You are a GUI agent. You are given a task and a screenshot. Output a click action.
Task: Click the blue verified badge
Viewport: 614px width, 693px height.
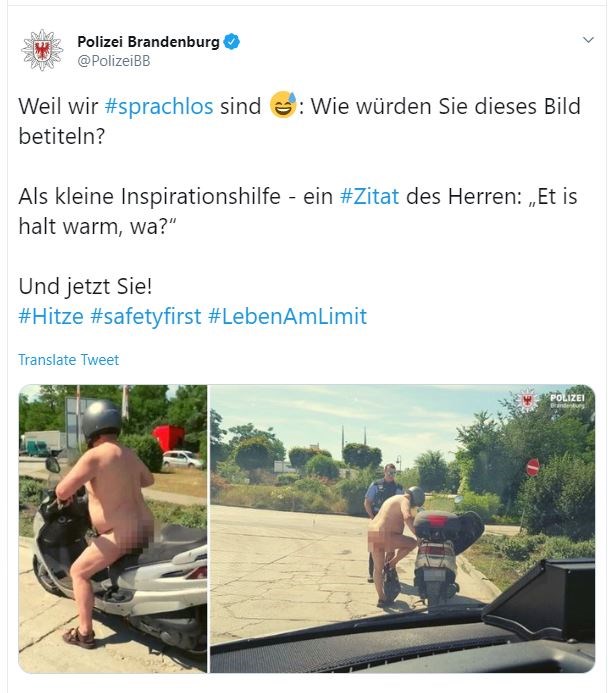coord(232,42)
